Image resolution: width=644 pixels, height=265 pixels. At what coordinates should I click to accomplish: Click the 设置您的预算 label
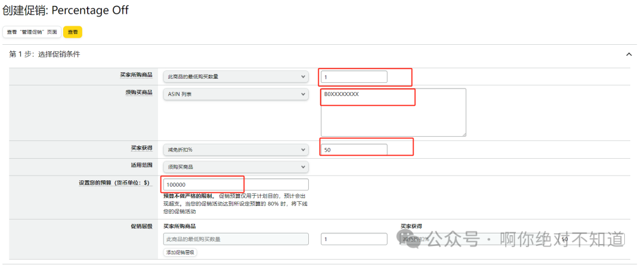(x=116, y=183)
